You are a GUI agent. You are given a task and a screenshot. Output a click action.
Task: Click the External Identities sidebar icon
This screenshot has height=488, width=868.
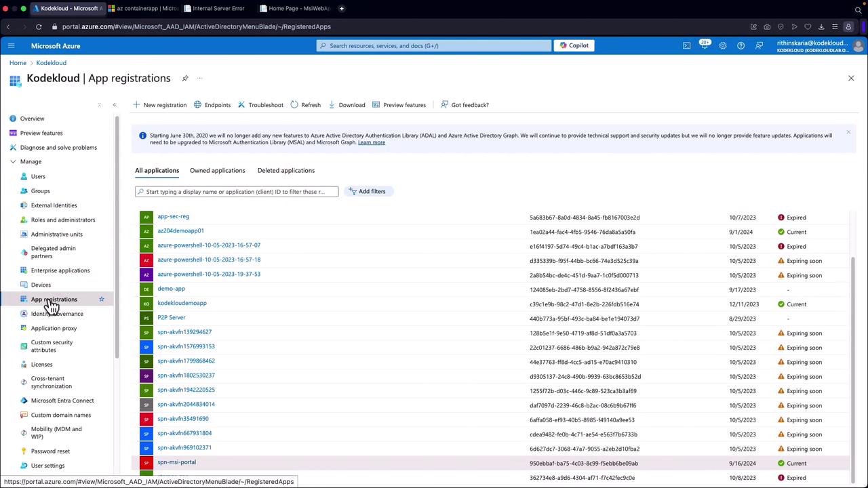coord(24,205)
